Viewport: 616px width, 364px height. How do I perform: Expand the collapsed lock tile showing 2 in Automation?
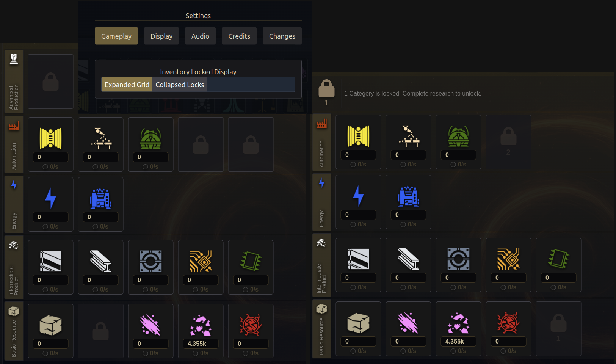[508, 142]
